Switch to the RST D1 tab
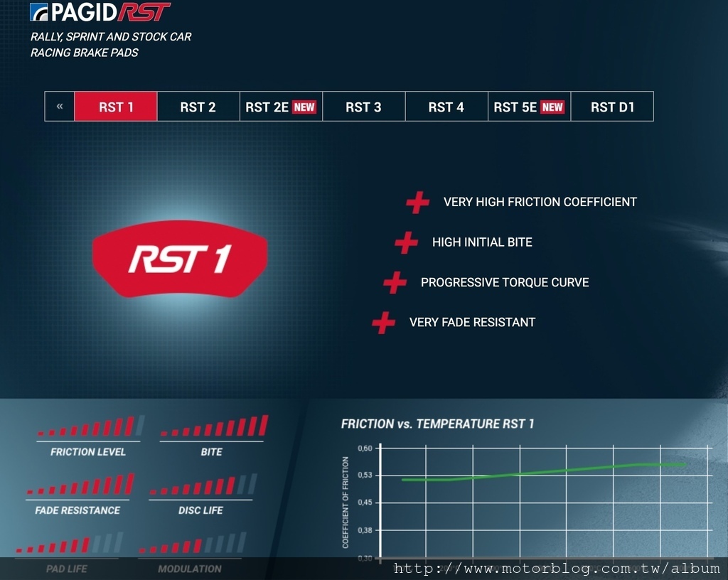 click(x=612, y=107)
